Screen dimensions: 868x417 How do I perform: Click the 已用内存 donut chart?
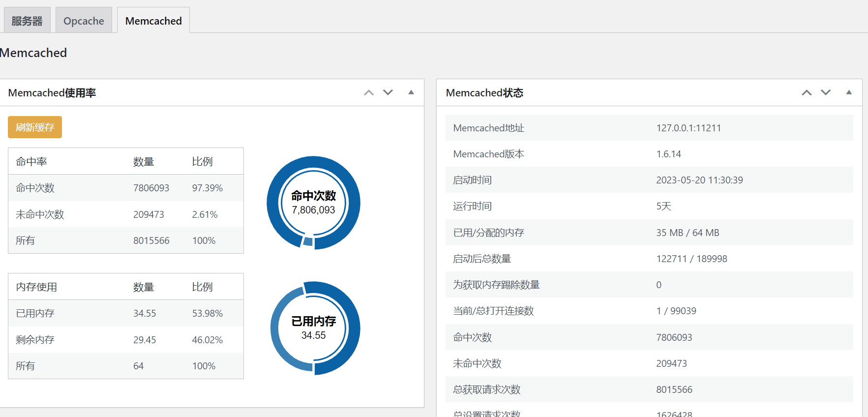click(315, 328)
